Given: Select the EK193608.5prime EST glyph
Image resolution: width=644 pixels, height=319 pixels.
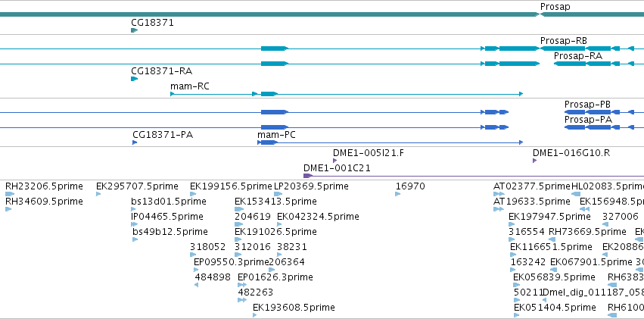Looking at the screenshot, I should click(x=254, y=315).
